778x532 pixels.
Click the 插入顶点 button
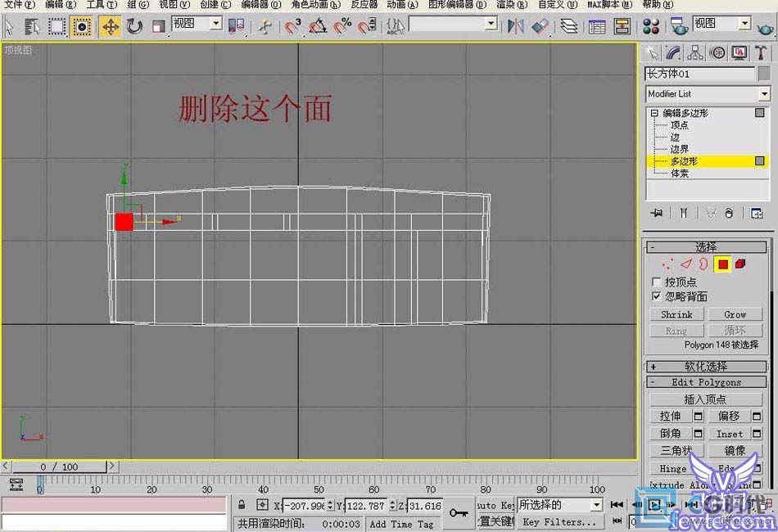(706, 399)
